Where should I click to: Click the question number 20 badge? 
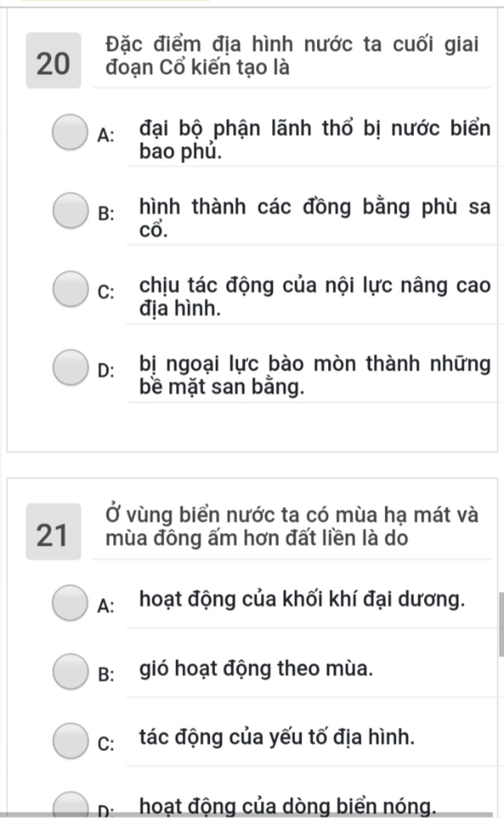[x=54, y=61]
